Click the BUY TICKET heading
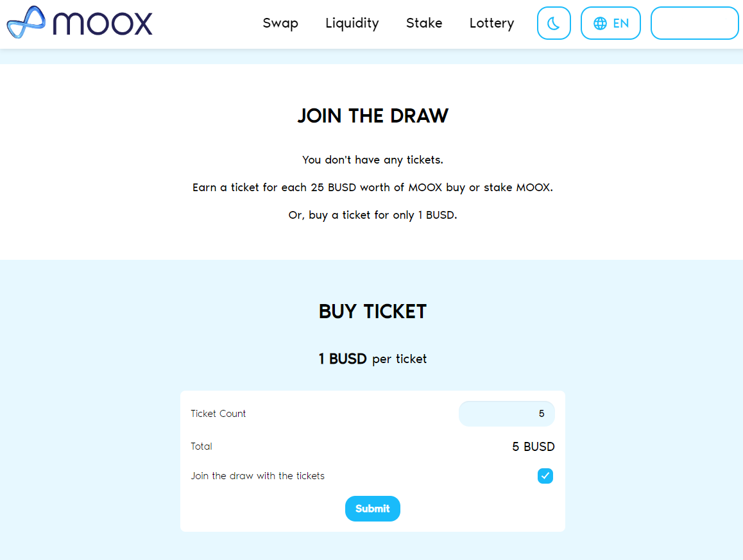743x560 pixels. [373, 312]
